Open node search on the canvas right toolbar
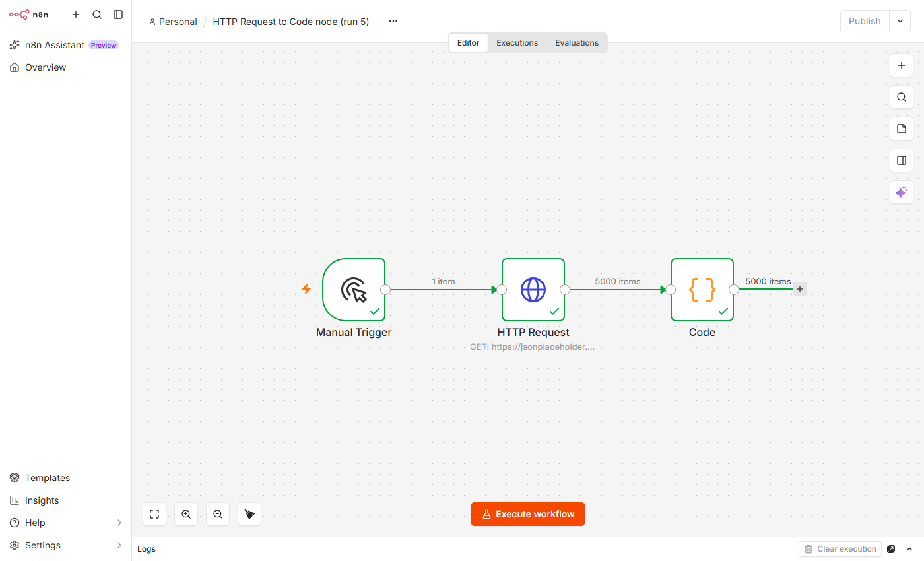The image size is (924, 561). pyautogui.click(x=902, y=98)
